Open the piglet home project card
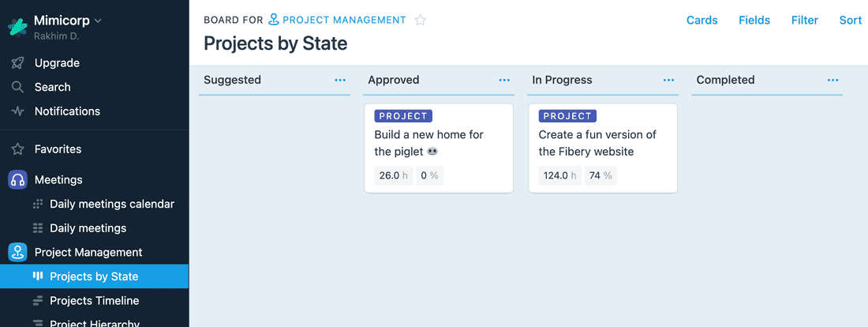Image resolution: width=868 pixels, height=327 pixels. tap(439, 148)
